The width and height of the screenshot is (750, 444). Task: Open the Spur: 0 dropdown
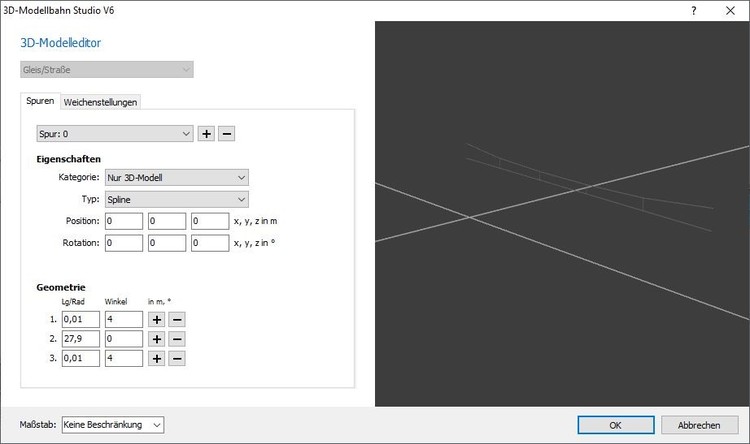click(115, 134)
